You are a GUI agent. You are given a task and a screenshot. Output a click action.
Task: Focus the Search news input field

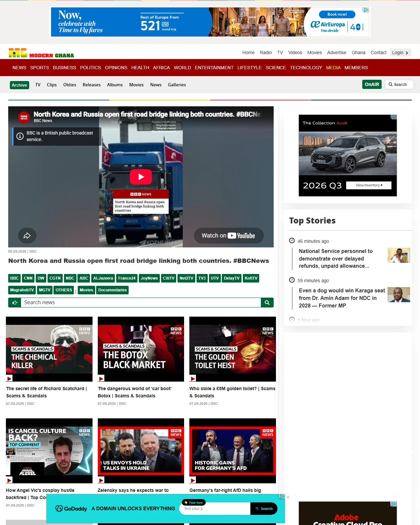(141, 303)
